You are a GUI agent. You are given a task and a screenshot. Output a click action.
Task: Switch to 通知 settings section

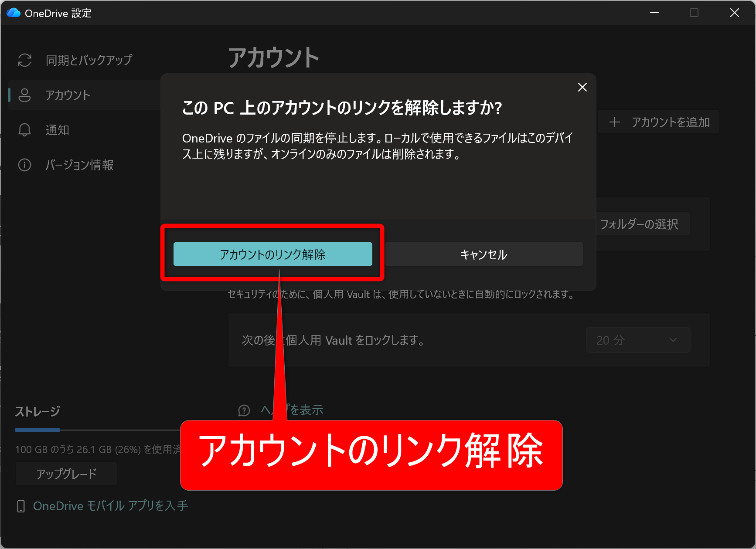coord(57,130)
